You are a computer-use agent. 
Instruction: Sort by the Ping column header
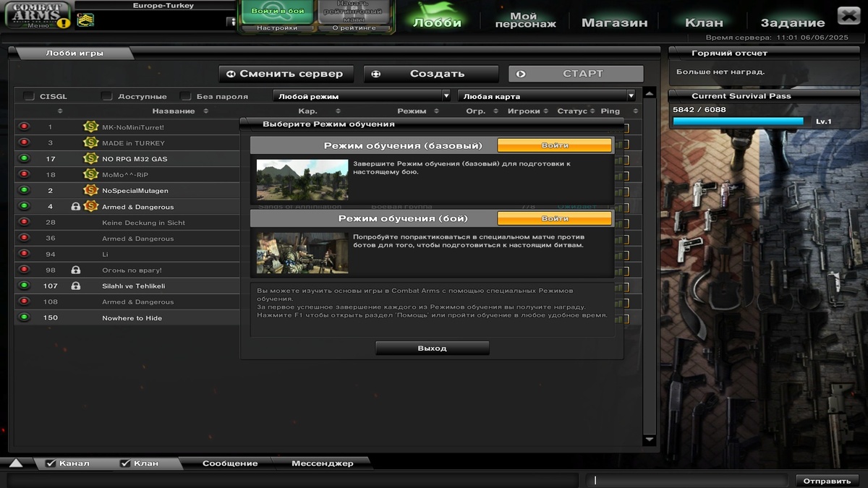[610, 111]
